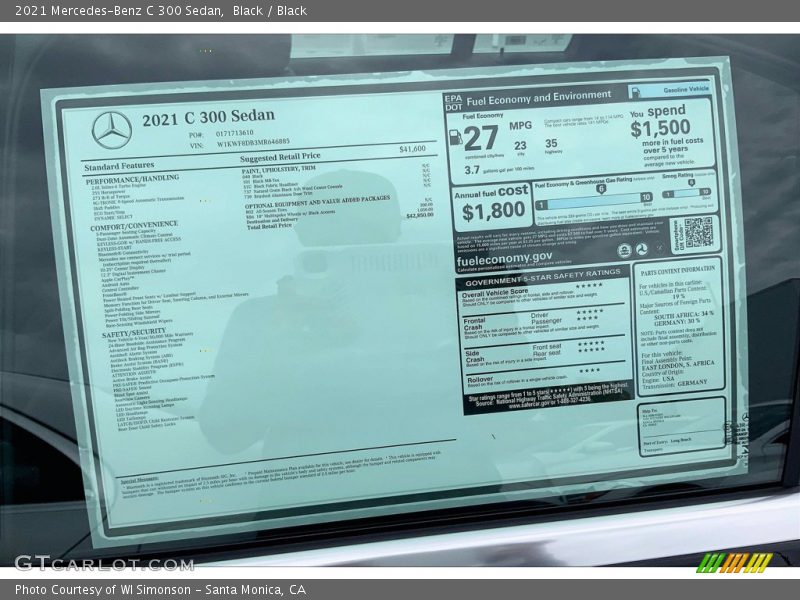The height and width of the screenshot is (600, 800).
Task: Click the '3.7 gallons per 100 miles' text
Action: pos(499,169)
